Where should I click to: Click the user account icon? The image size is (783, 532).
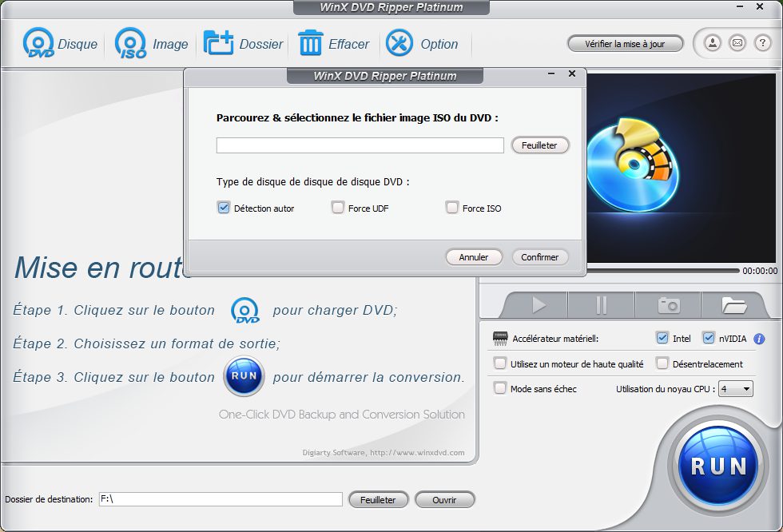click(x=712, y=43)
